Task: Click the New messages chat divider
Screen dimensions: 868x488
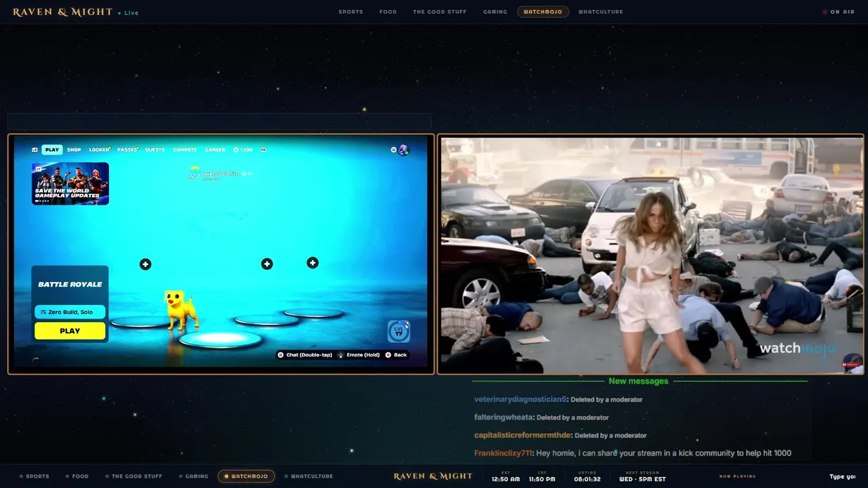Action: click(x=639, y=381)
